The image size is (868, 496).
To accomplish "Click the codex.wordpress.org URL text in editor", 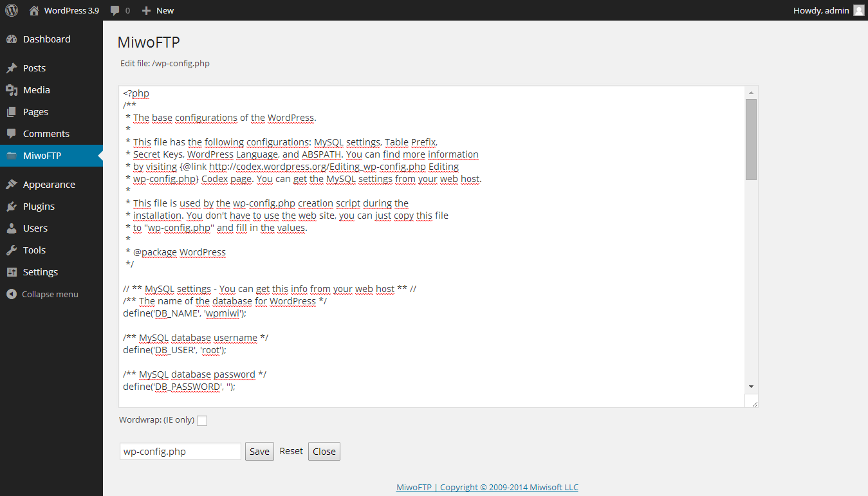I will (317, 167).
